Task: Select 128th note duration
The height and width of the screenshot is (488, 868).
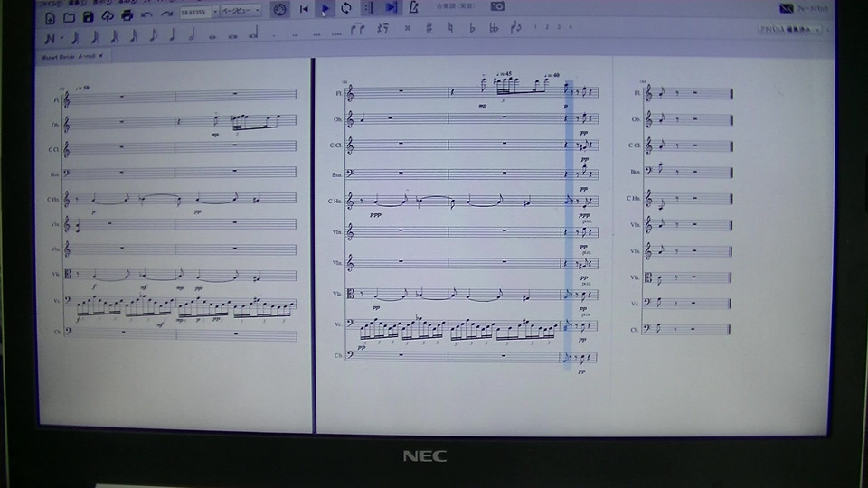Action: (75, 38)
